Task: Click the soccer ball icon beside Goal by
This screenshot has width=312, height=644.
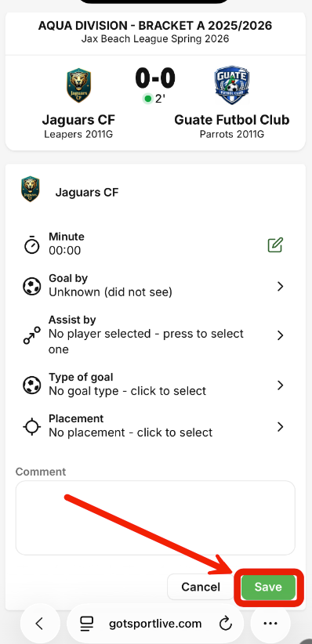Action: 31,286
